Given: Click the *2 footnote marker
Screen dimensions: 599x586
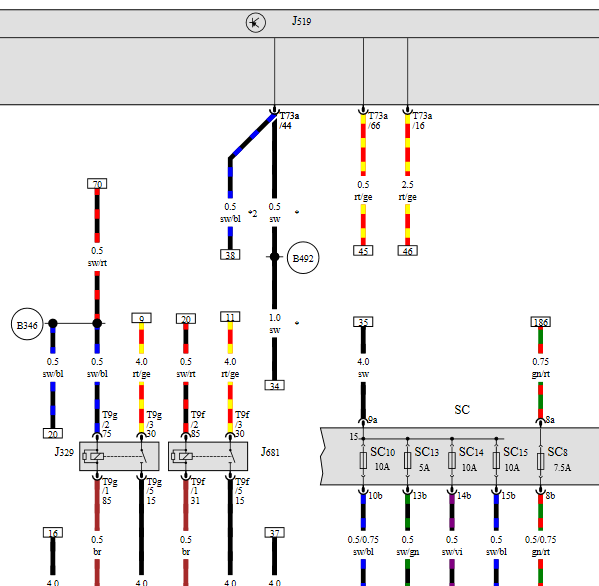Looking at the screenshot, I should [x=253, y=213].
